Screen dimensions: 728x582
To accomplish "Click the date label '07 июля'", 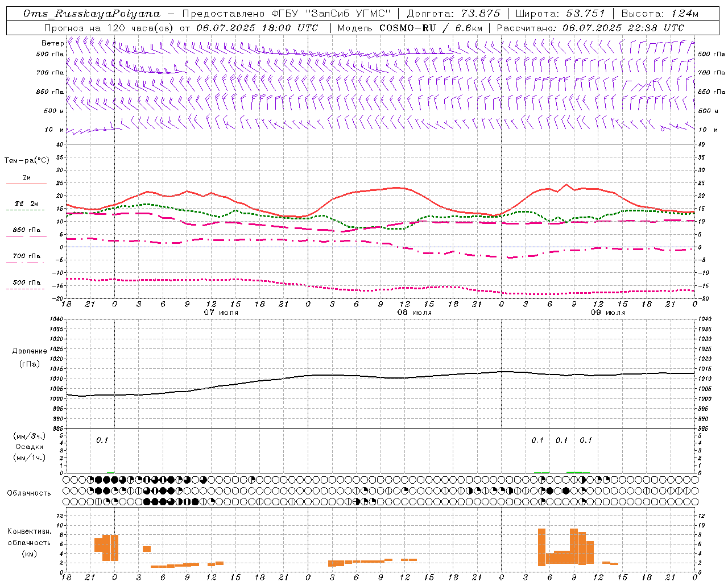I will click(221, 313).
